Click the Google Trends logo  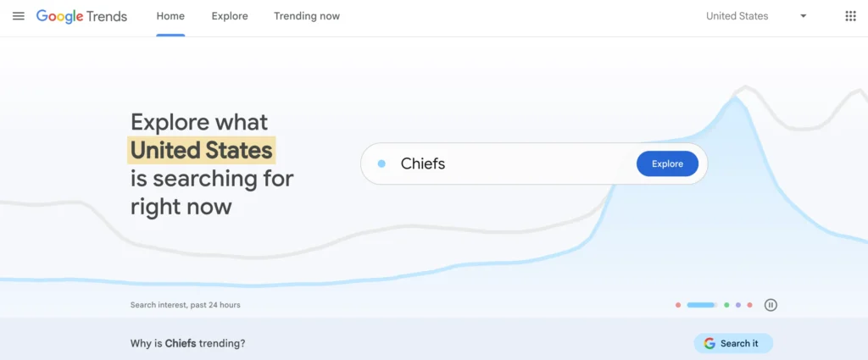(x=81, y=16)
